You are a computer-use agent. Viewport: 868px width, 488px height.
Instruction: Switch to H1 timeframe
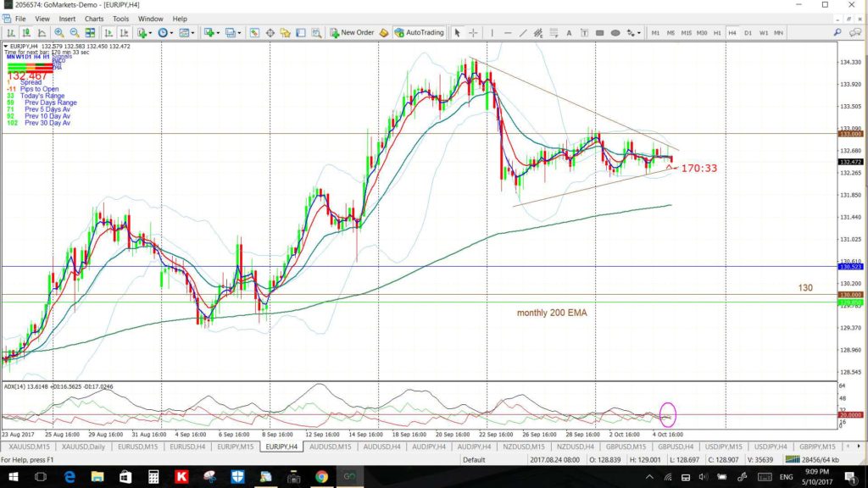pyautogui.click(x=717, y=33)
